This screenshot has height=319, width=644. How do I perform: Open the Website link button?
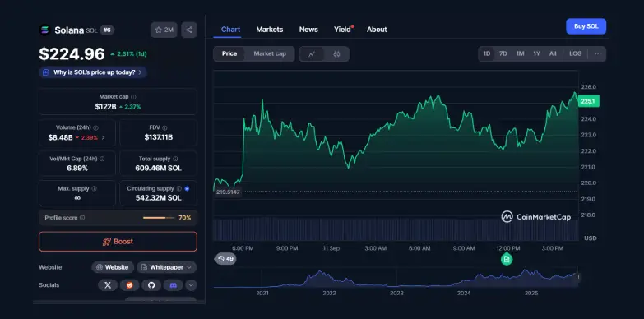[113, 267]
